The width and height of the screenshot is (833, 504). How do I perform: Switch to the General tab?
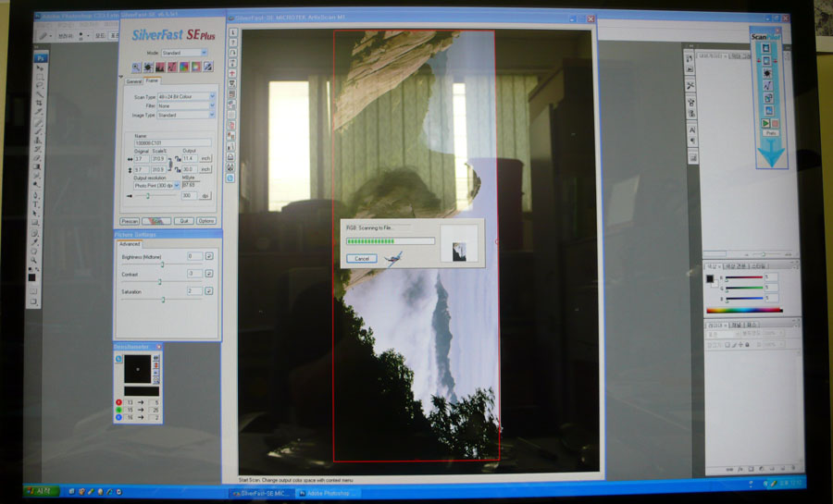coord(134,81)
